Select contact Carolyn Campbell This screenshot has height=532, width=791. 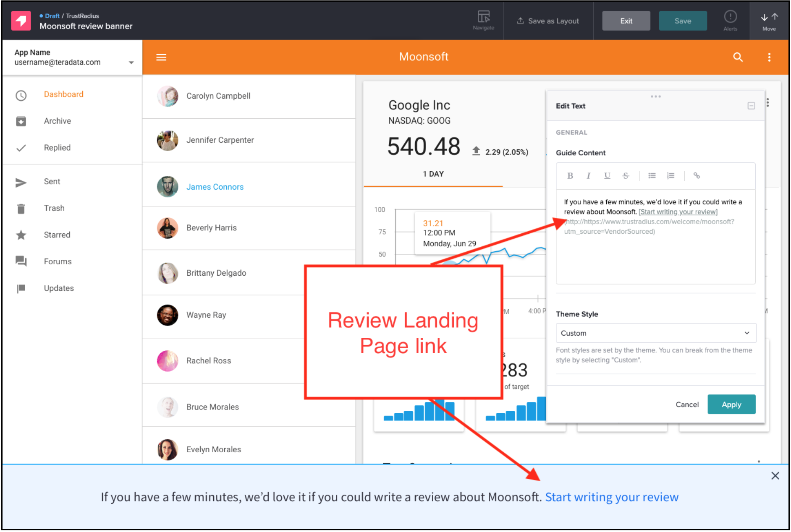(249, 96)
